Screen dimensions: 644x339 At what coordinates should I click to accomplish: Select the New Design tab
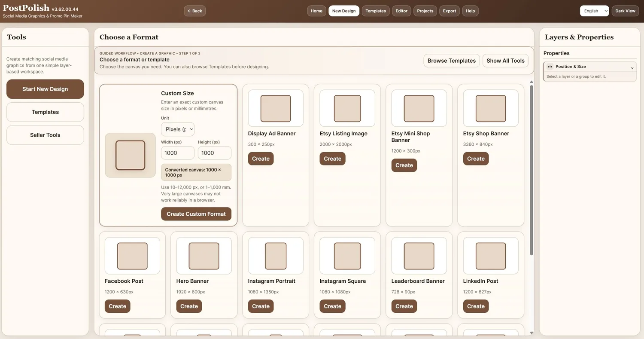[x=344, y=11]
